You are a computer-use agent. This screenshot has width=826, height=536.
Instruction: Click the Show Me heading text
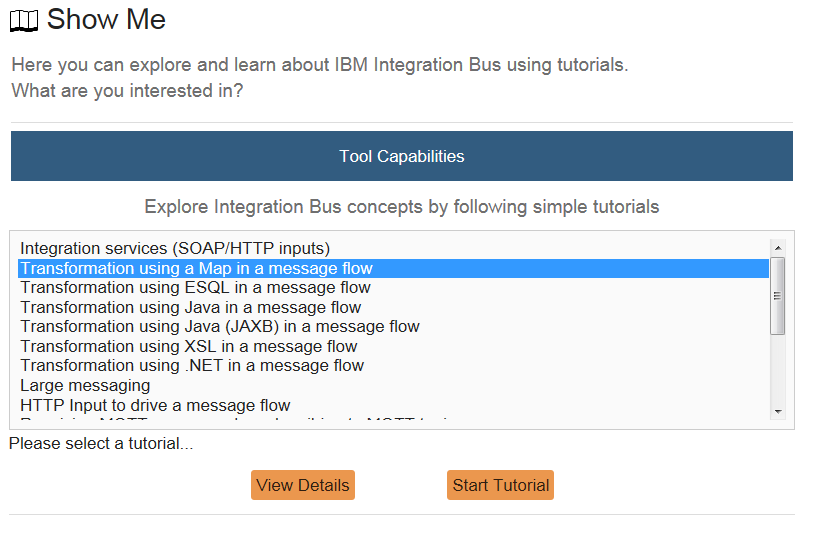tap(106, 19)
